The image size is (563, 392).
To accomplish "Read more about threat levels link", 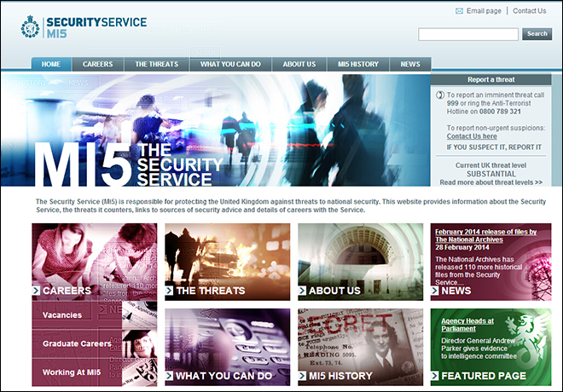I will pyautogui.click(x=490, y=182).
